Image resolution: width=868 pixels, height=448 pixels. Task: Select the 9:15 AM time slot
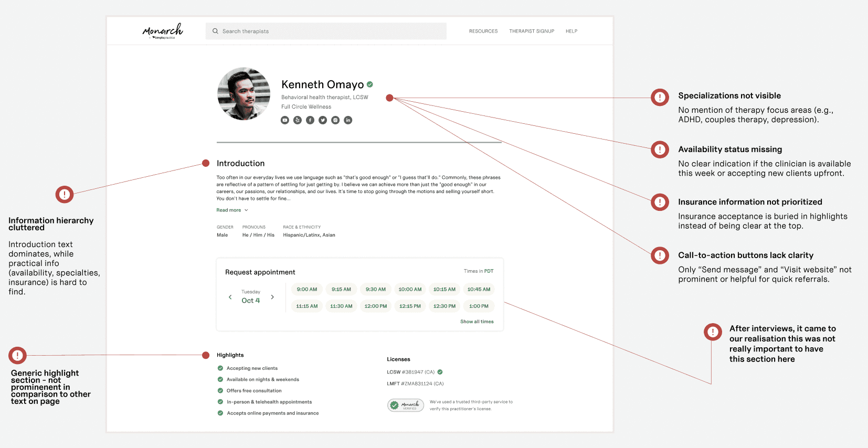pyautogui.click(x=341, y=289)
